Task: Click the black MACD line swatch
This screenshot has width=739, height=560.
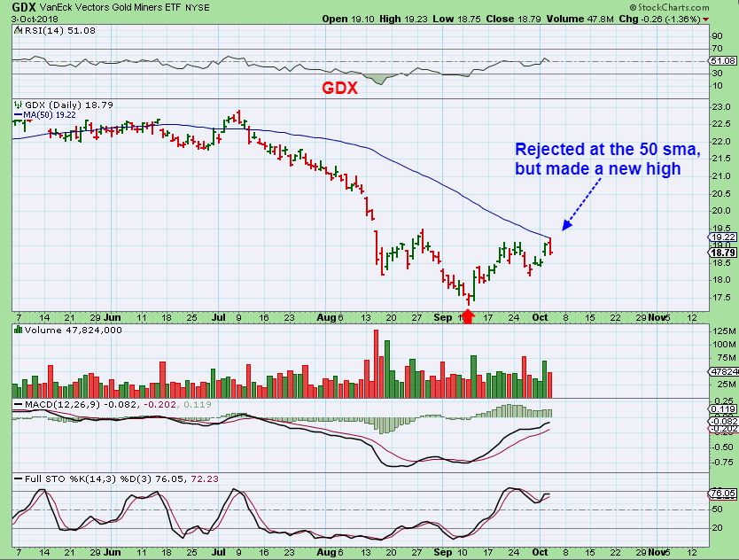Action: click(x=19, y=404)
